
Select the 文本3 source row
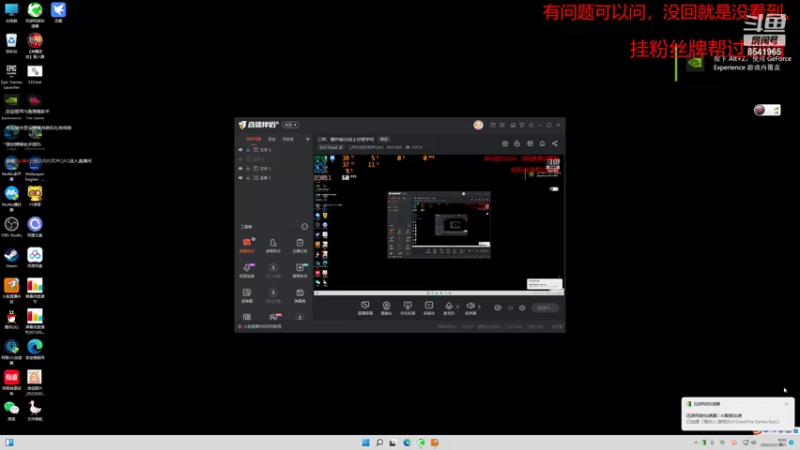pos(274,150)
